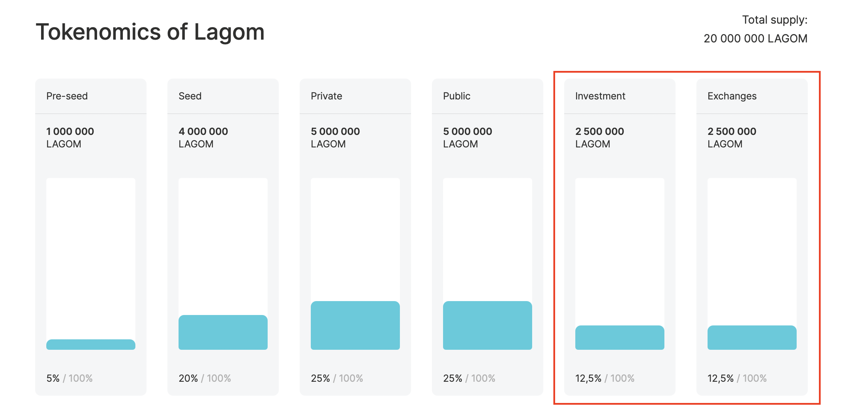Click the Seed blue progress bar
Screen dimensions: 868x420
pyautogui.click(x=223, y=332)
